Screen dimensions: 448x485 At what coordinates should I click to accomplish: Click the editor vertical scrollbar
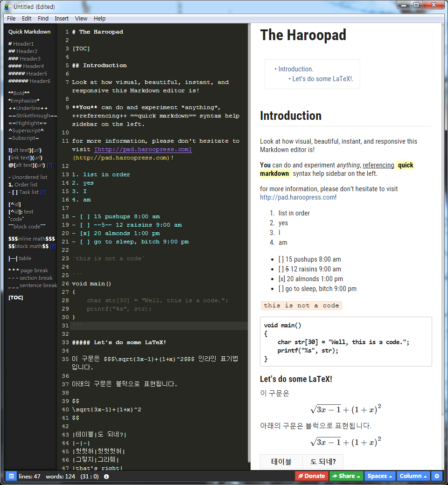[249, 243]
